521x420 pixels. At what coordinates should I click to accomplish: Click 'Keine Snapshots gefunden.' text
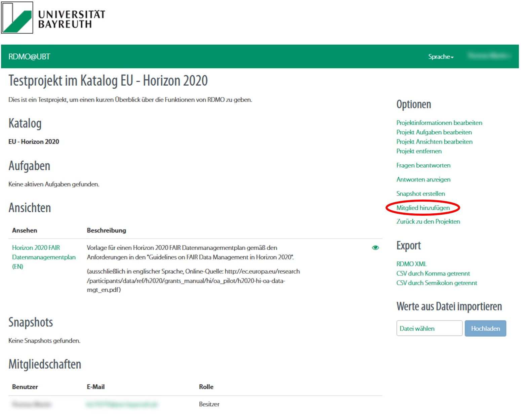pos(44,340)
